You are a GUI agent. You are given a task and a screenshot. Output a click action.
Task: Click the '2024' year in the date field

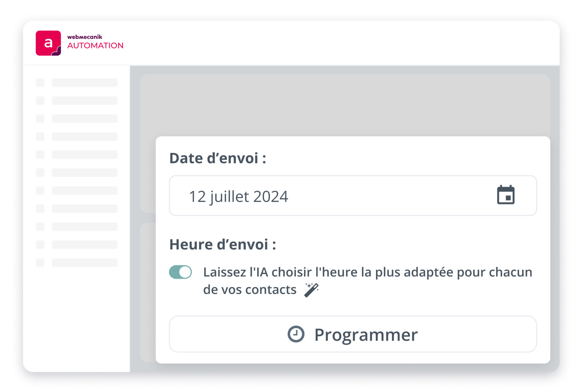(x=271, y=196)
